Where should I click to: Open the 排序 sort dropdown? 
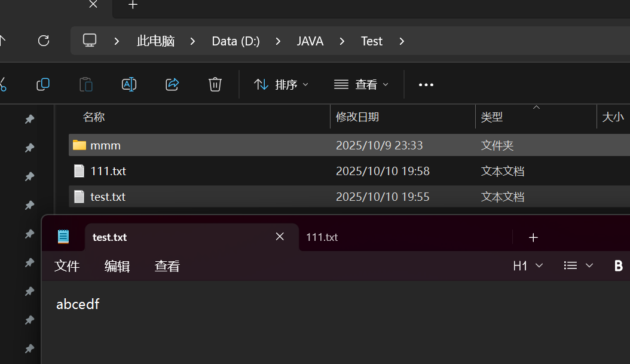(x=280, y=84)
